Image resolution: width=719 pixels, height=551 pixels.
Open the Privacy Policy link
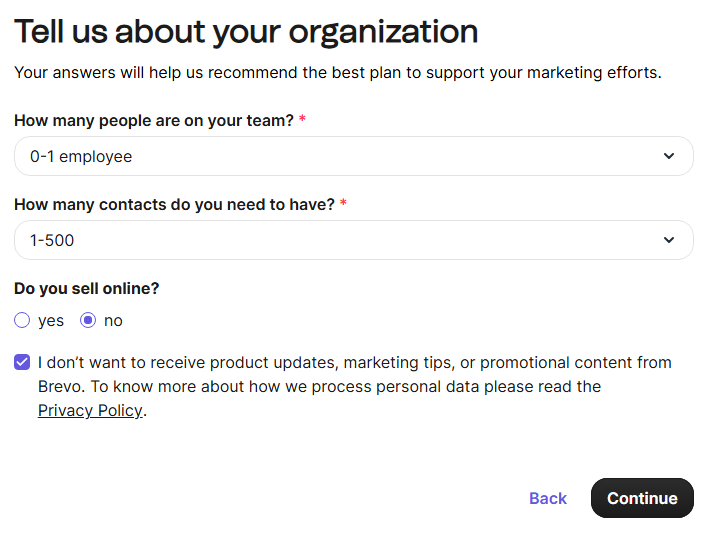pos(90,410)
